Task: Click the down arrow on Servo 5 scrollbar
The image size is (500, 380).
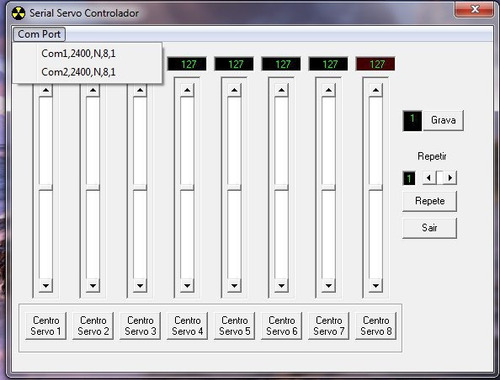Action: point(234,285)
